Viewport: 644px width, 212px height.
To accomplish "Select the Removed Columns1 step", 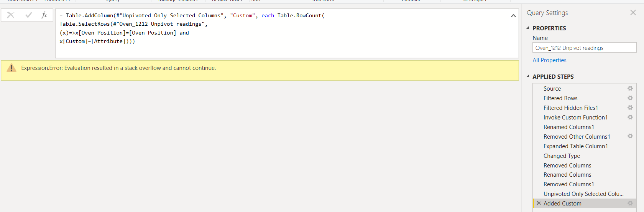I will [584, 184].
